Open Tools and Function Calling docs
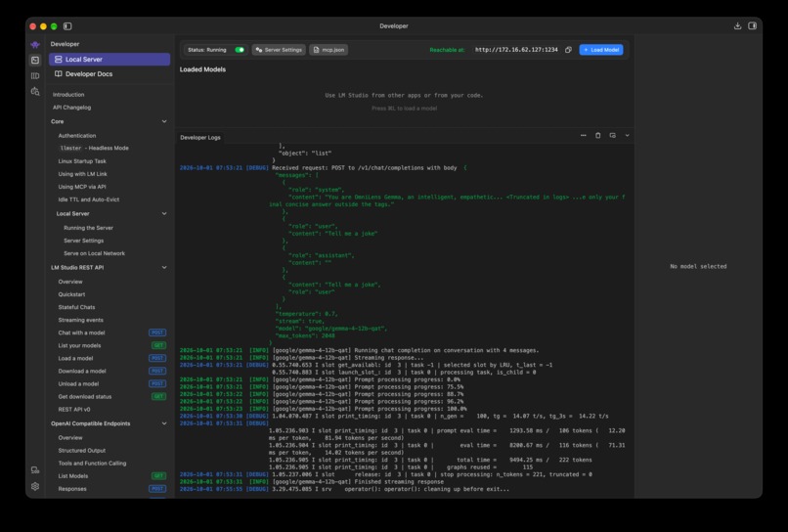This screenshot has height=532, width=788. click(92, 464)
